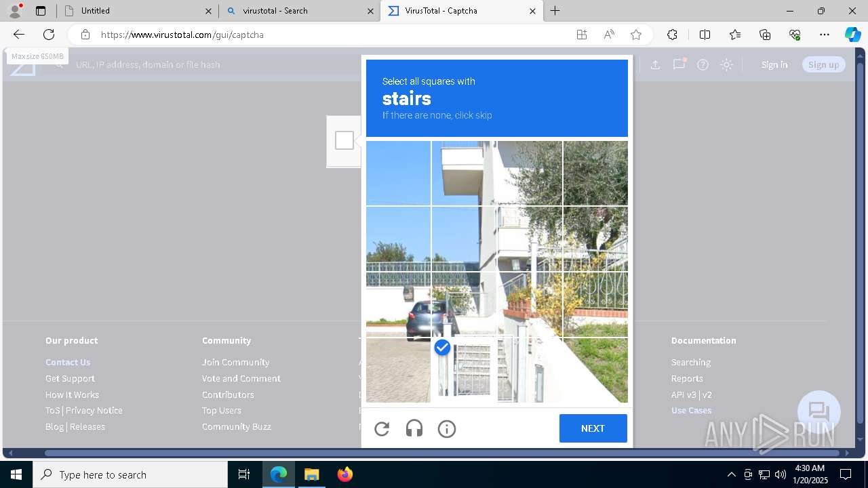The height and width of the screenshot is (488, 868).
Task: Open Contact Us footer link
Action: (x=68, y=362)
